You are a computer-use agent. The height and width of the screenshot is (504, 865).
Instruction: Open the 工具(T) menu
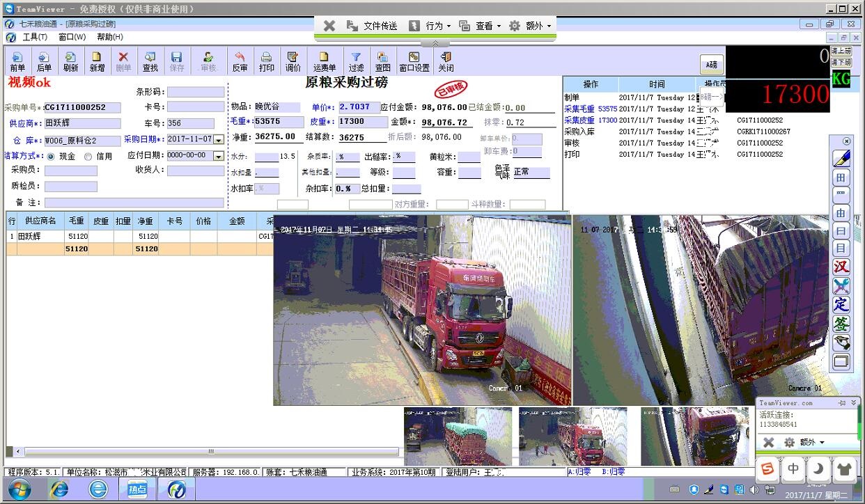(35, 37)
